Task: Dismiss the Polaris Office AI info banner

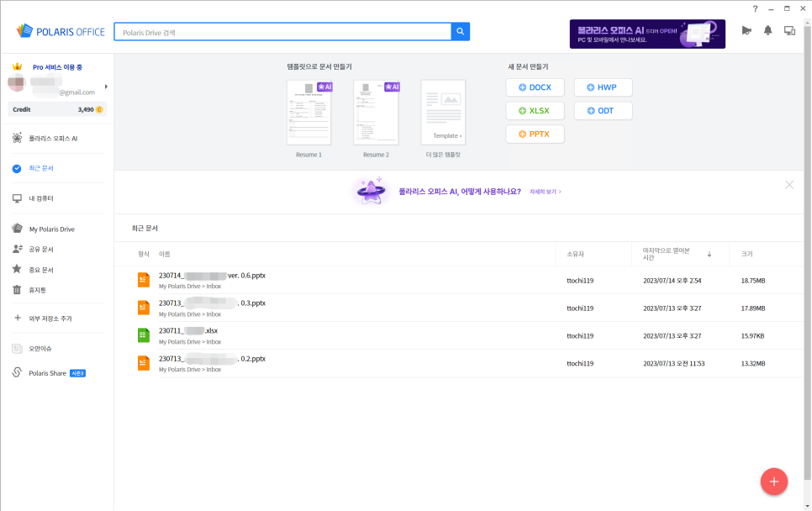Action: pos(789,185)
